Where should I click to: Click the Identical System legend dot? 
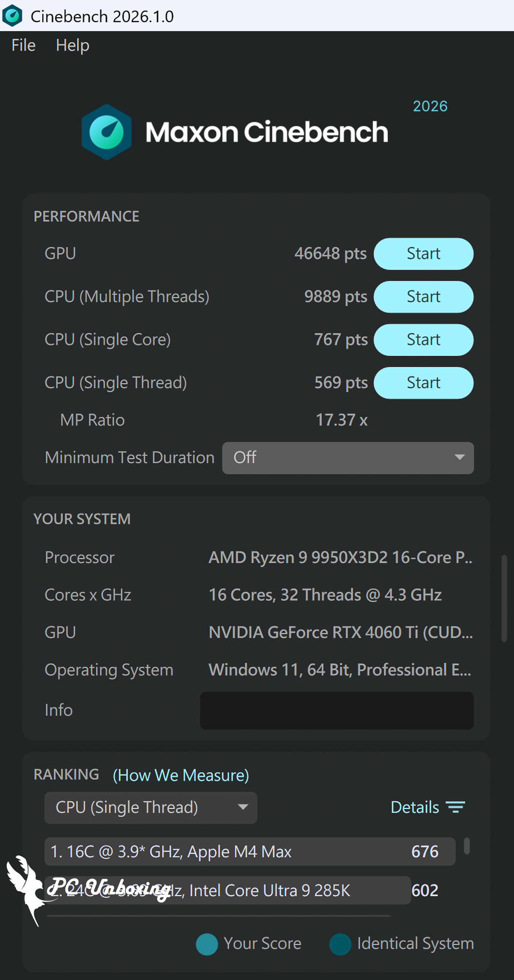[x=340, y=944]
